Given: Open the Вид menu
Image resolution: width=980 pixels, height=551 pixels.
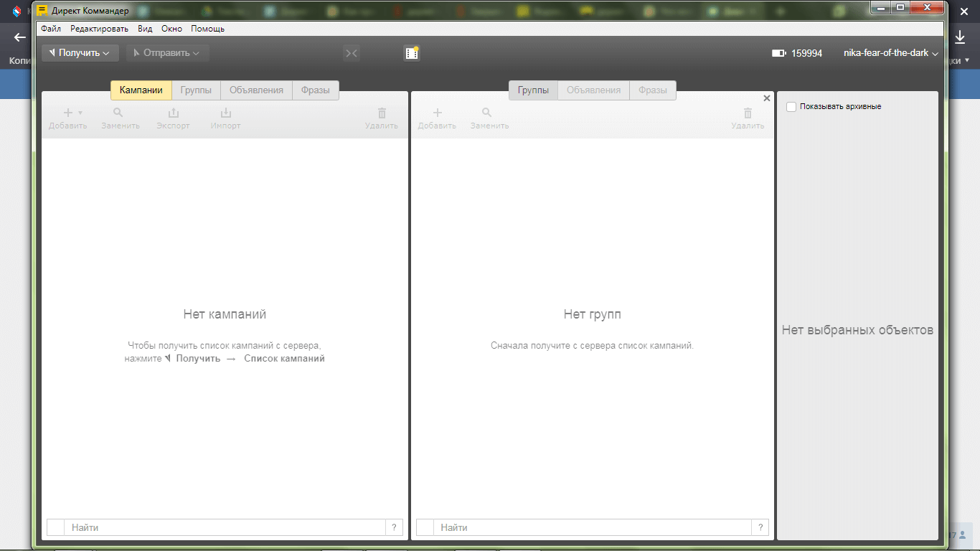Looking at the screenshot, I should [x=145, y=29].
